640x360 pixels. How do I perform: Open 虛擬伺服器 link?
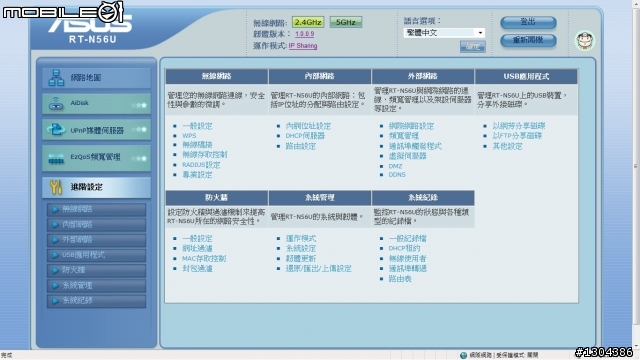click(407, 156)
